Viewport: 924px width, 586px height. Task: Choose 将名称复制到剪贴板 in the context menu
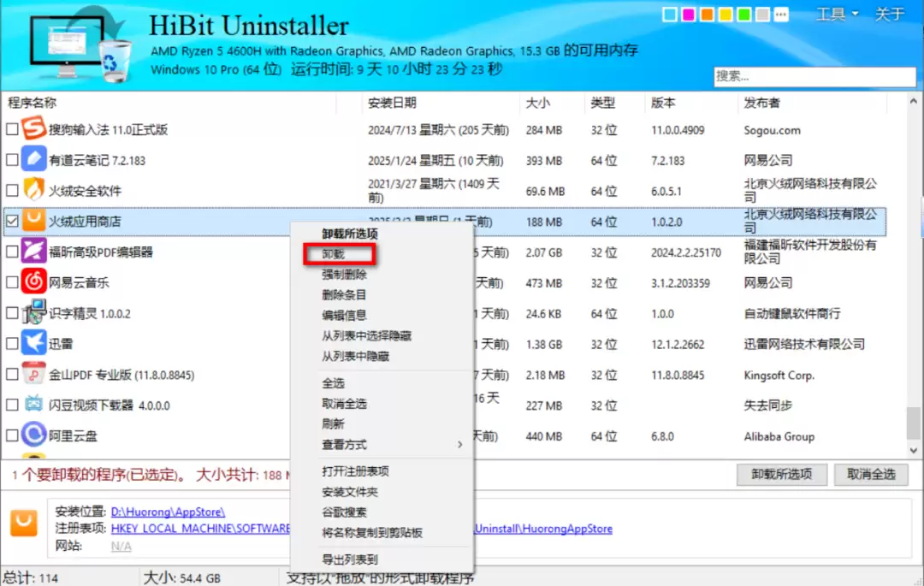[x=372, y=532]
